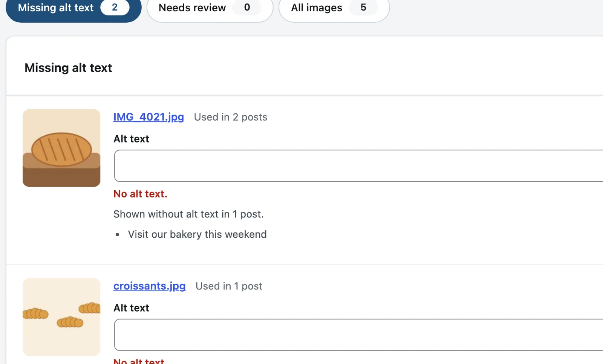Open the All images tab
The width and height of the screenshot is (603, 364).
(334, 8)
